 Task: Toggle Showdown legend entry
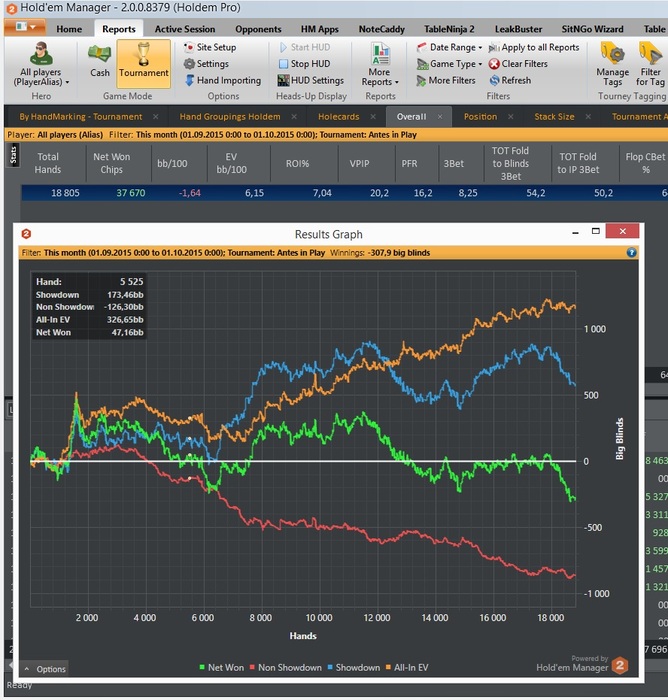pyautogui.click(x=354, y=668)
